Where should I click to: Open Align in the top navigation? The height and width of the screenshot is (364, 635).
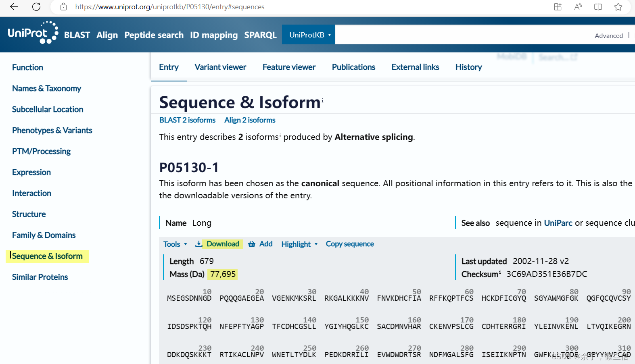tap(107, 35)
